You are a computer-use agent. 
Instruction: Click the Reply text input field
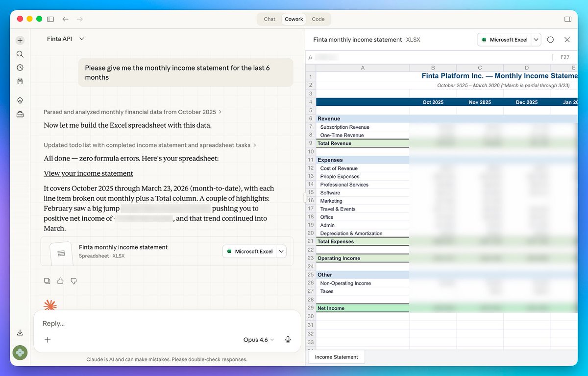point(167,324)
